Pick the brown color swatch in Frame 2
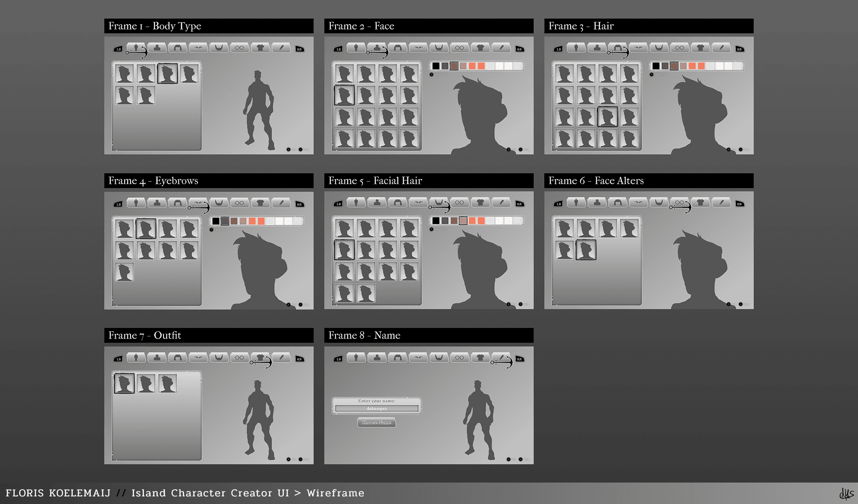The image size is (858, 504). pyautogui.click(x=454, y=66)
